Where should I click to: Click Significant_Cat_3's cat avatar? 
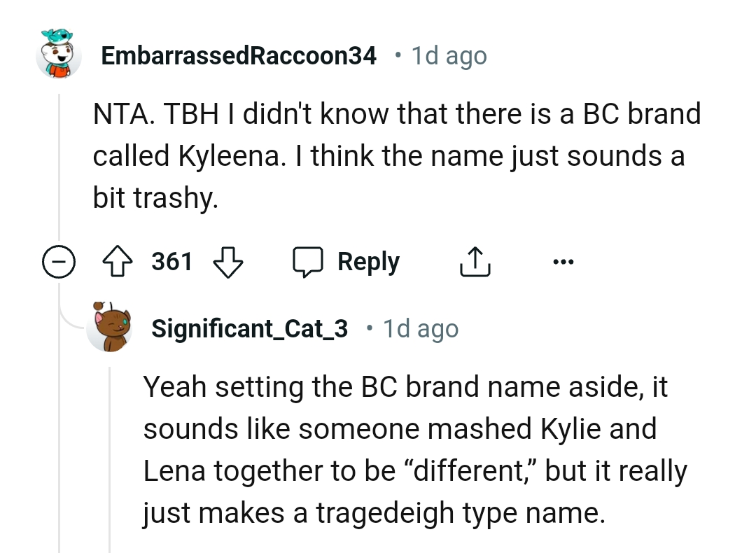point(110,328)
